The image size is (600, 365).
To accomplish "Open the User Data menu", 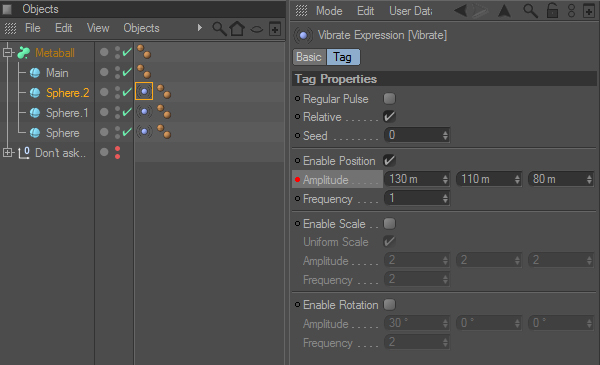I will point(411,11).
